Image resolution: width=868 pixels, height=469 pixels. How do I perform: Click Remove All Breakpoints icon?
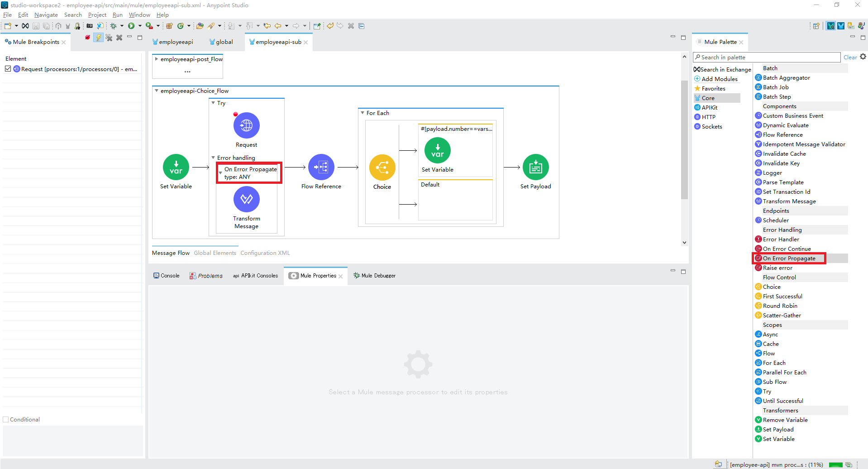tap(109, 38)
